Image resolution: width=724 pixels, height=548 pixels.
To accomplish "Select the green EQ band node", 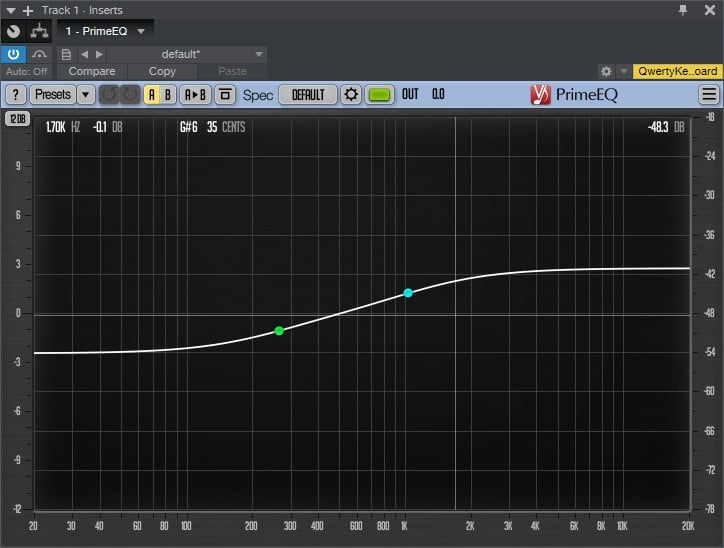I will (x=279, y=331).
